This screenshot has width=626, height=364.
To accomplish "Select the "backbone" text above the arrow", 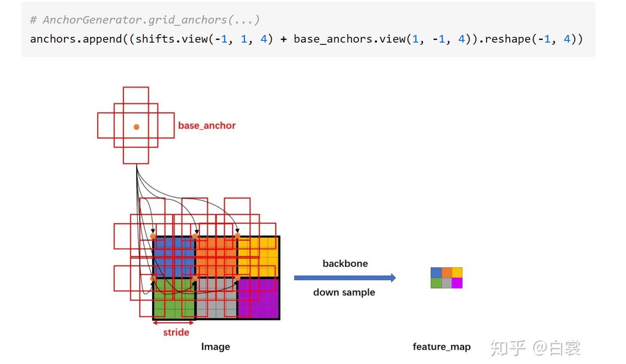I will click(345, 264).
